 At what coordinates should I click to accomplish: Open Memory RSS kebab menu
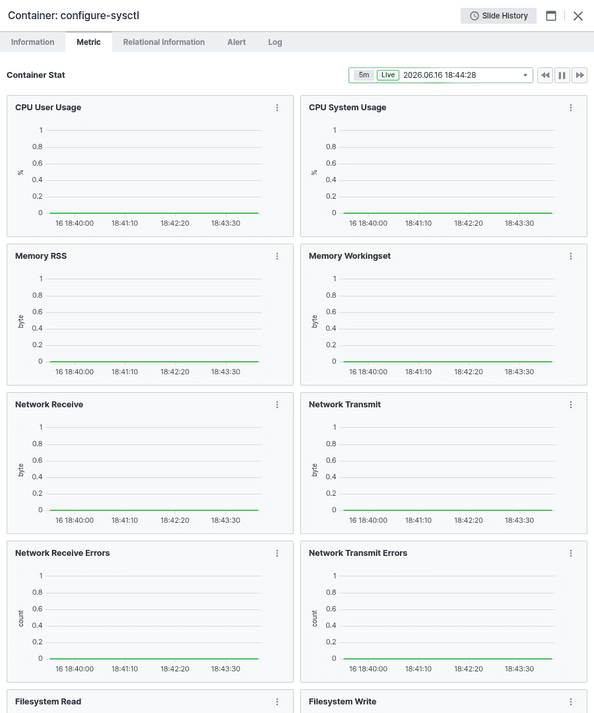coord(277,256)
